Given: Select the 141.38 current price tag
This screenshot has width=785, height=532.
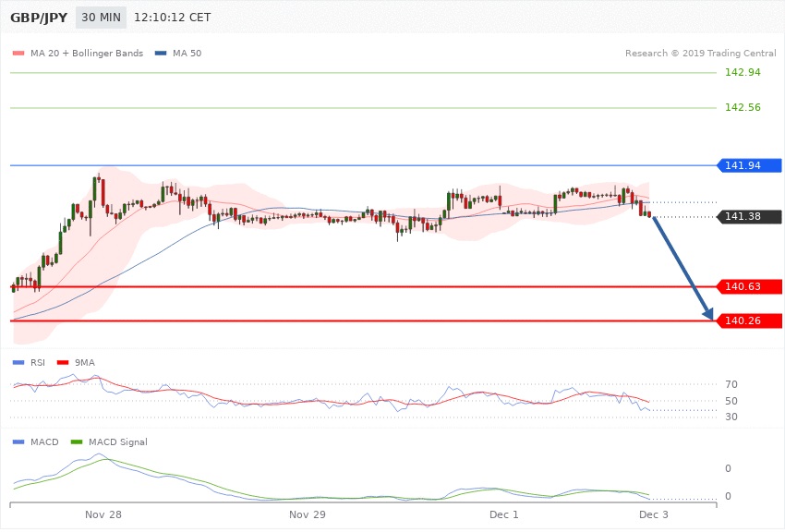Looking at the screenshot, I should tap(748, 217).
